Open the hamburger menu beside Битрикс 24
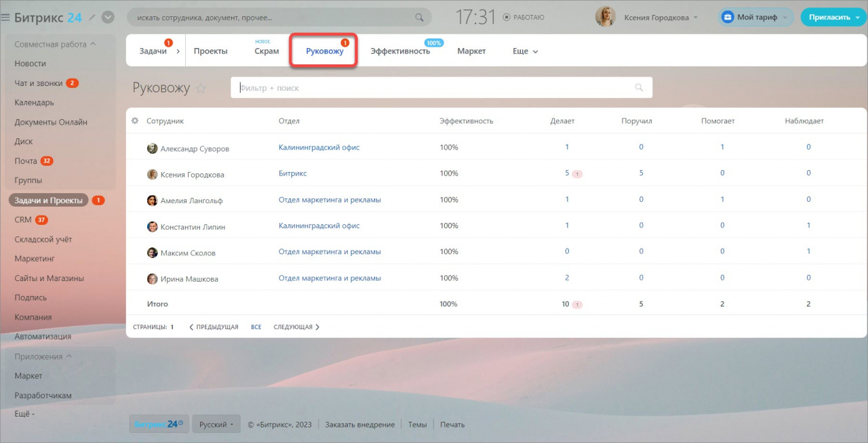The image size is (868, 443). tap(5, 18)
